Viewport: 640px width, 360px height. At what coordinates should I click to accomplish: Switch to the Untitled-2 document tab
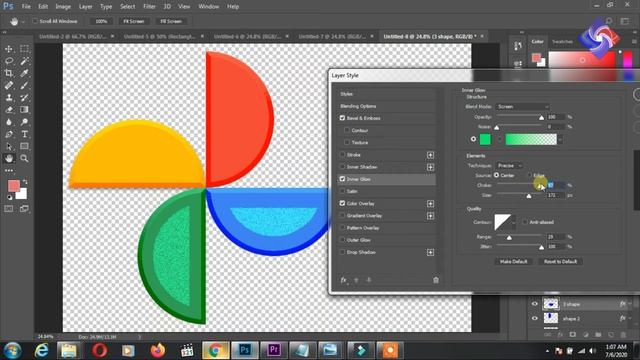[x=73, y=36]
